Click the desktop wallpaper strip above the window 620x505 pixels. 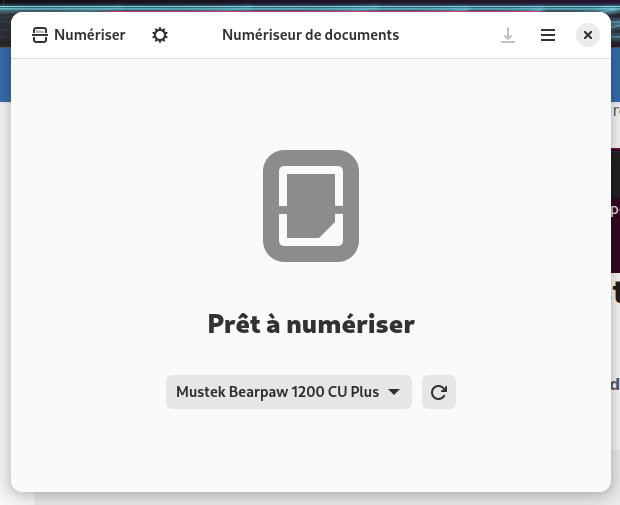(x=310, y=5)
